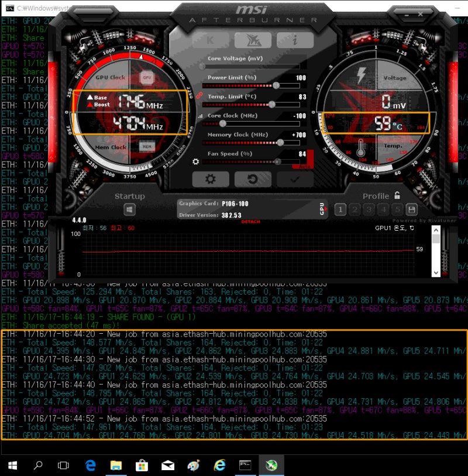Launch Microsoft Edge from the taskbar
Screen dimensions: 468x476
point(91,465)
